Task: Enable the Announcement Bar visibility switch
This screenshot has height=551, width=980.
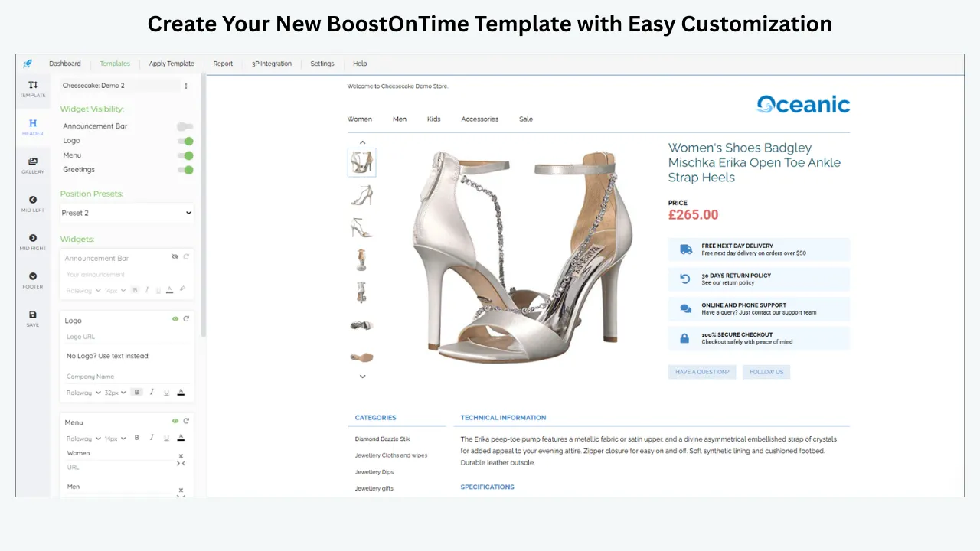Action: tap(185, 126)
